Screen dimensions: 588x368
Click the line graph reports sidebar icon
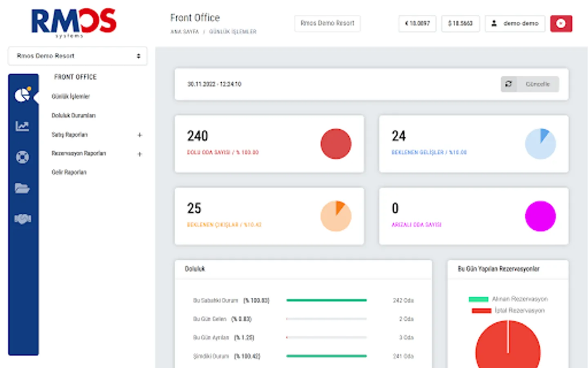(x=22, y=126)
